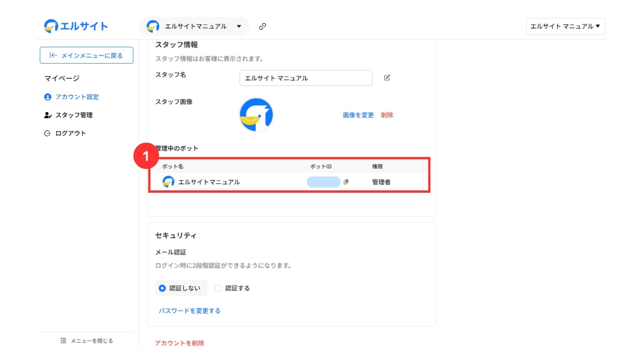
Task: Click アカウントを削除 link
Action: [x=179, y=343]
